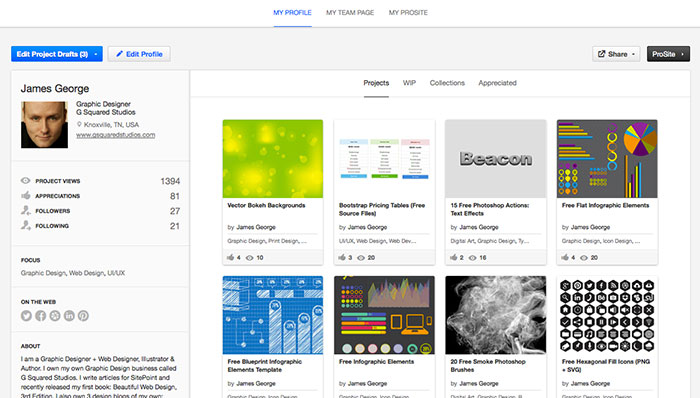Open the smoke brushes thumbnail
This screenshot has width=700, height=398.
pos(496,315)
